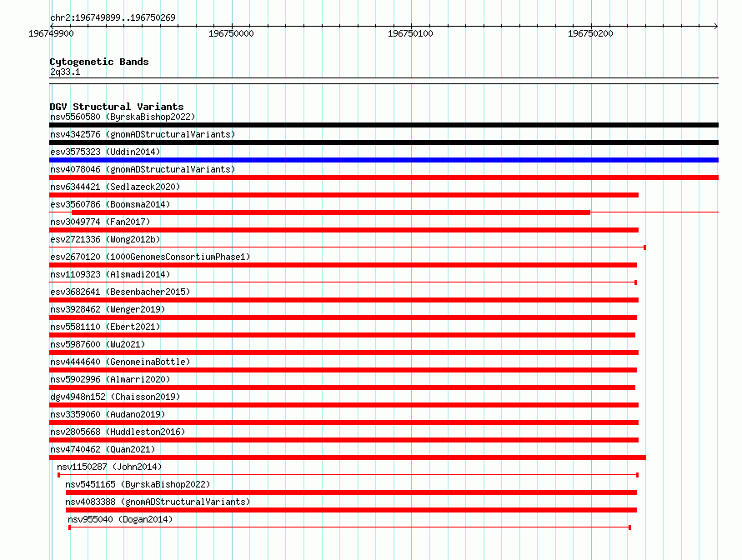This screenshot has height=560, width=742.
Task: Open nsv5987600 (Wu2021) label
Action: point(98,344)
